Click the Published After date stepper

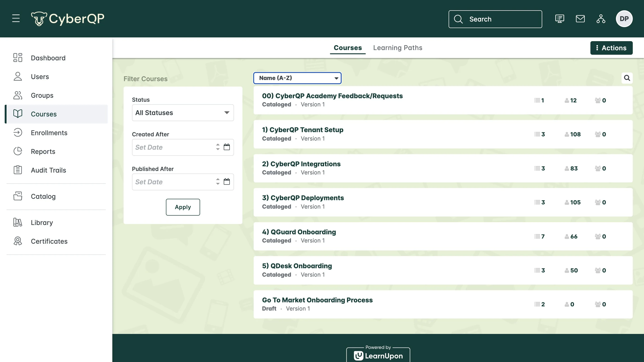(x=218, y=182)
